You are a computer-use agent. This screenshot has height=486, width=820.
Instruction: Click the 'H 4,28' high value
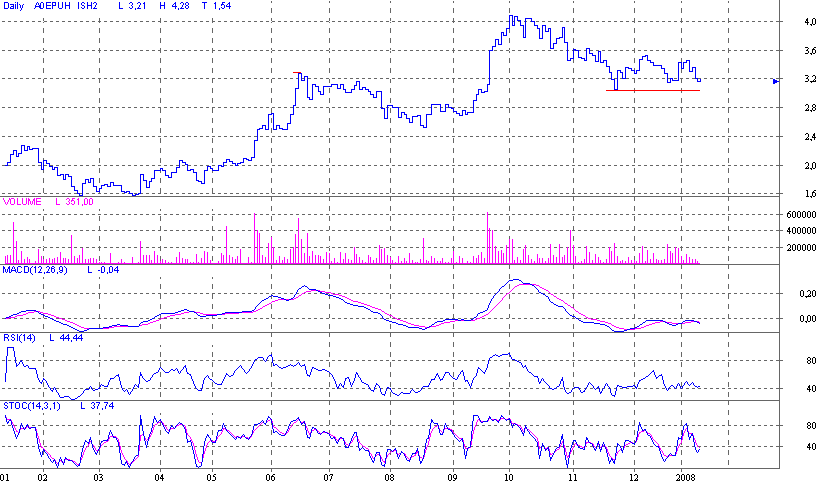175,6
